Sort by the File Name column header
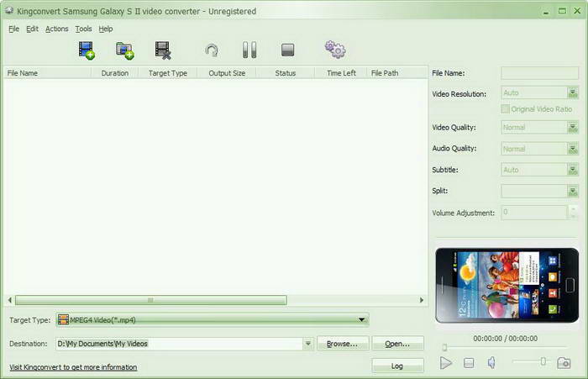The width and height of the screenshot is (588, 379). pyautogui.click(x=47, y=73)
